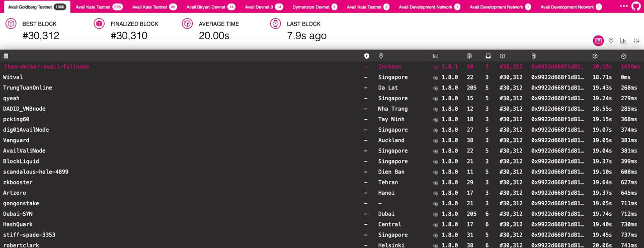The image size is (644, 248).
Task: Select the dig01AvailNode node
Action: (x=322, y=130)
